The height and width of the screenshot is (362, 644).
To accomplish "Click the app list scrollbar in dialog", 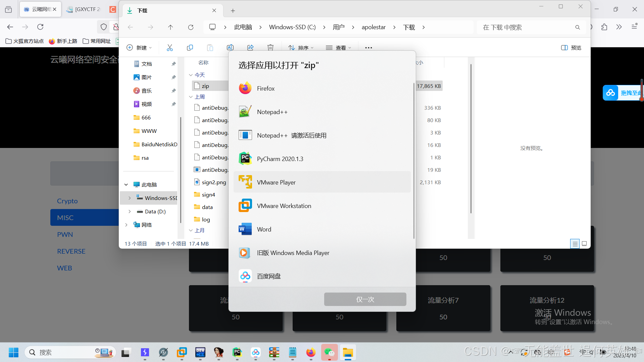I will (413, 161).
